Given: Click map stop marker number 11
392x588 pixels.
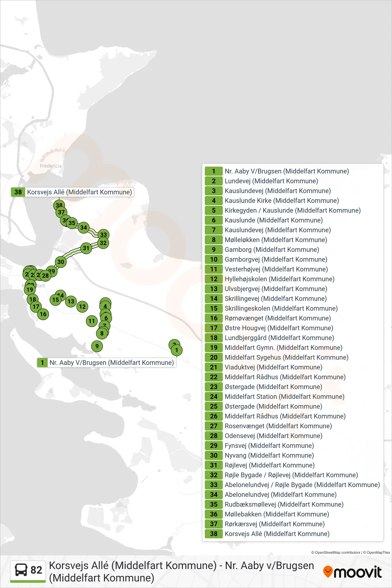Looking at the screenshot, I should (92, 321).
